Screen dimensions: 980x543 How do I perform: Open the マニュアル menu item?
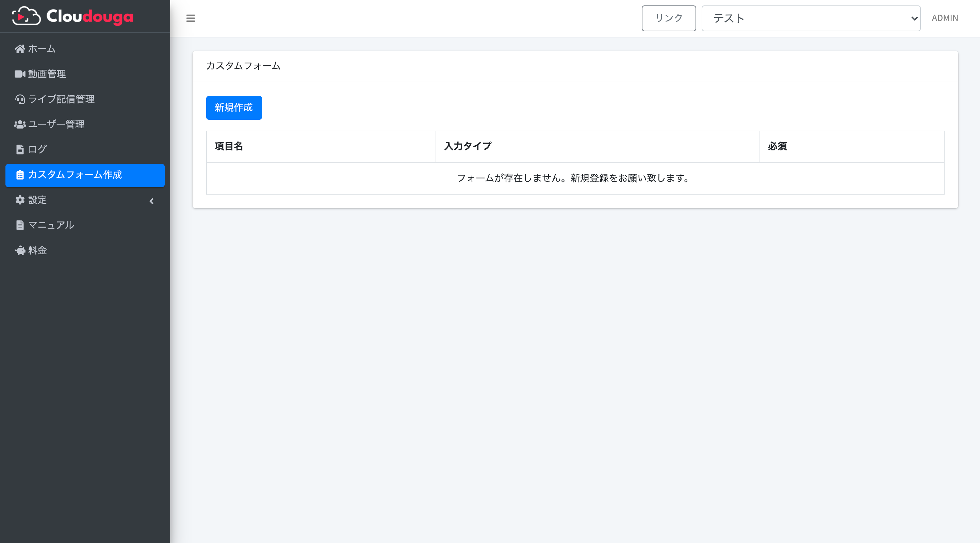tap(85, 225)
